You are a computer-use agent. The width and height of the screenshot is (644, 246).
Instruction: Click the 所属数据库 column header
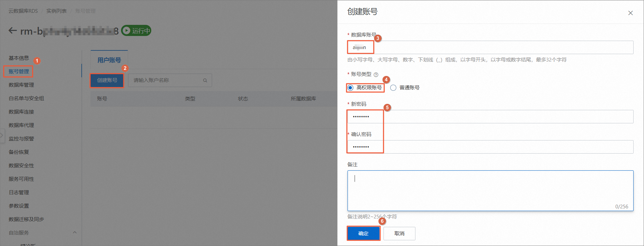(304, 99)
